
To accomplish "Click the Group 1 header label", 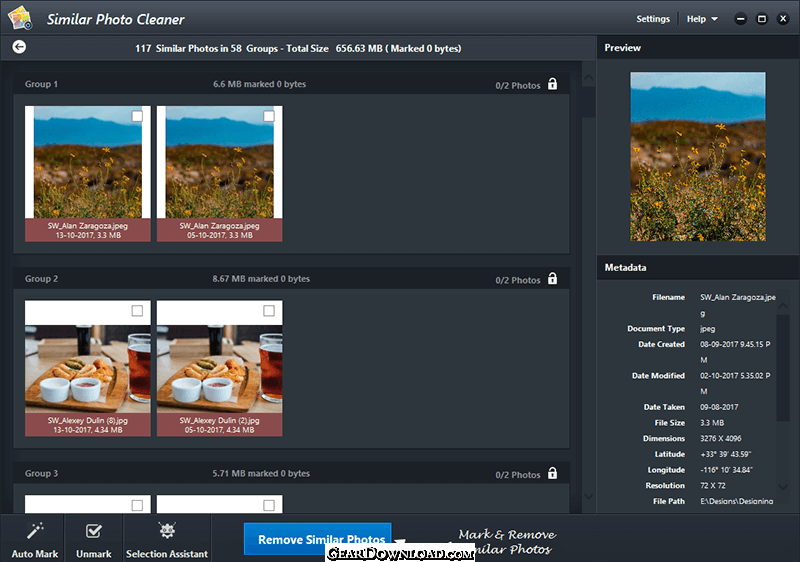I will click(41, 84).
